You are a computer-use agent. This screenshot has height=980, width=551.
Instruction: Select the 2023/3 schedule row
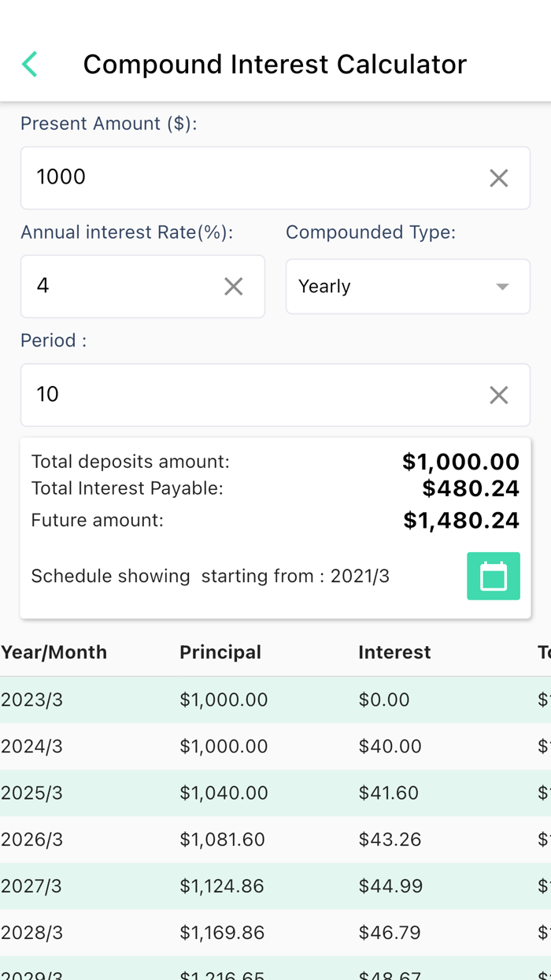[236, 700]
